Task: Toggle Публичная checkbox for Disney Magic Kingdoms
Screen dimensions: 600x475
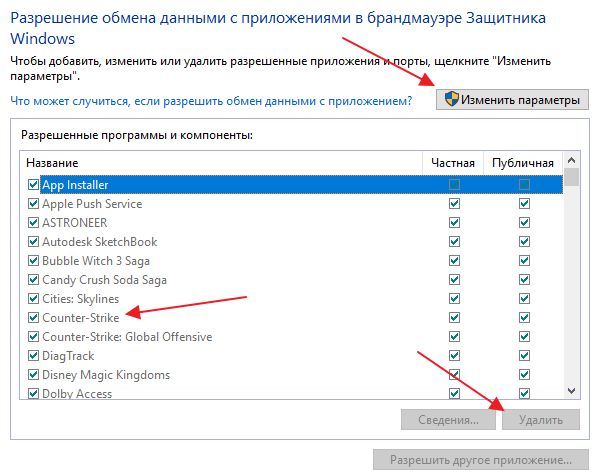Action: 524,374
